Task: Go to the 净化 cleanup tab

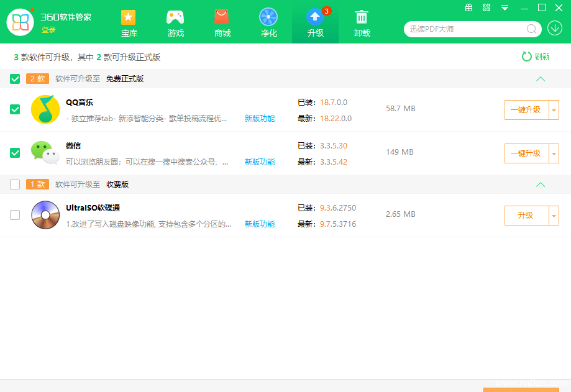Action: (269, 24)
